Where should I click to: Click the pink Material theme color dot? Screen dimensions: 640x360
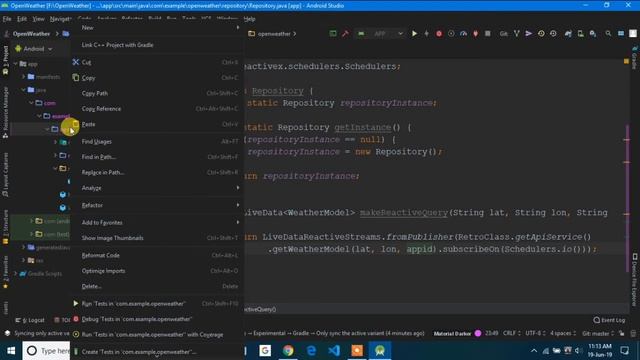tap(478, 333)
